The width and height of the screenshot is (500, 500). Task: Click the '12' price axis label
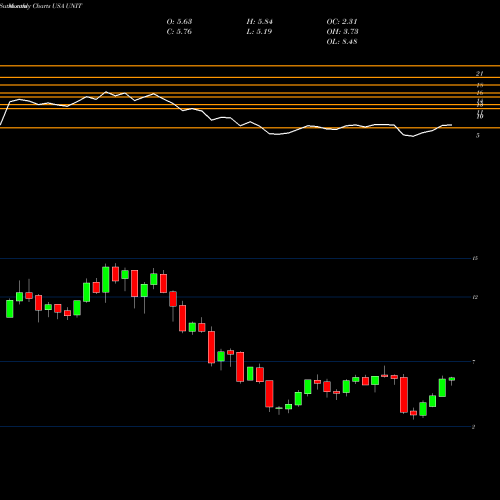coord(475,297)
